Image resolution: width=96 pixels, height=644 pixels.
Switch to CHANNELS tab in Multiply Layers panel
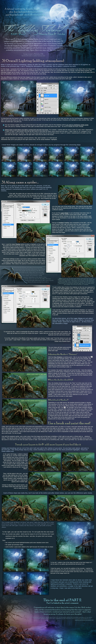click(x=80, y=326)
